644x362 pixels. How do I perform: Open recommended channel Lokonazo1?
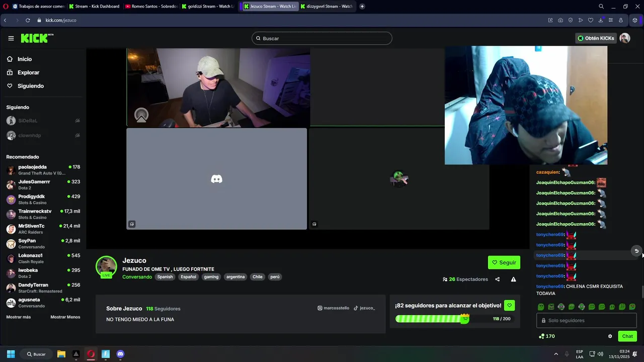tap(43, 258)
